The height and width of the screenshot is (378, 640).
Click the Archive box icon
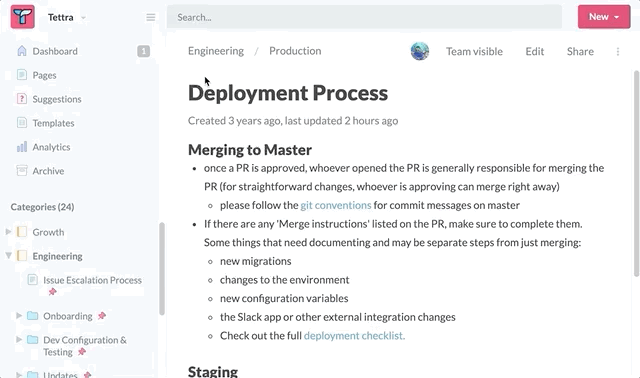click(22, 171)
